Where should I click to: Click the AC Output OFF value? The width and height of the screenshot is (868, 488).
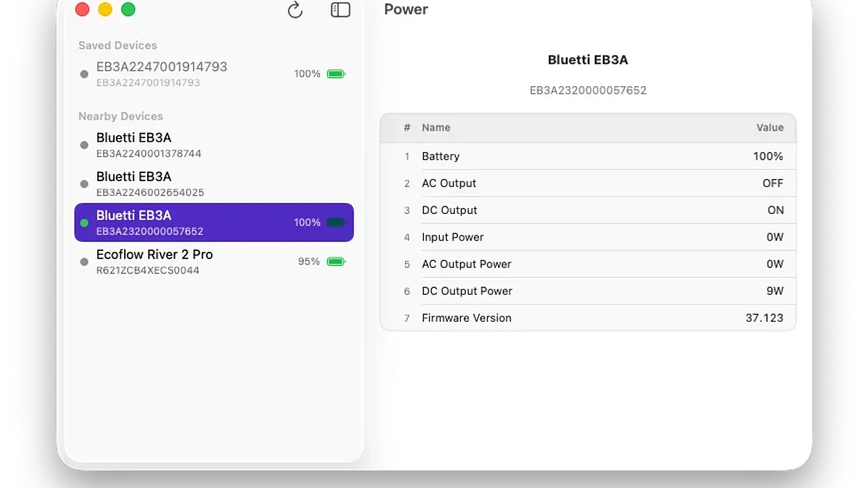pos(773,183)
